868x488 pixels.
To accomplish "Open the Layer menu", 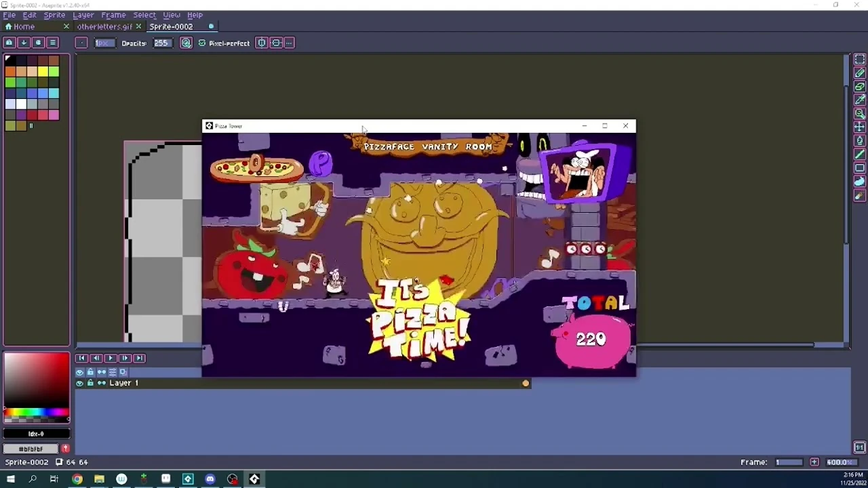I will [x=83, y=15].
